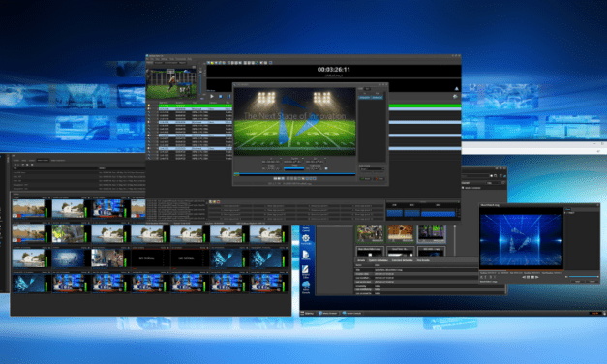Click the white triangle eject icon in playout window
This screenshot has width=607, height=364.
pos(456,89)
